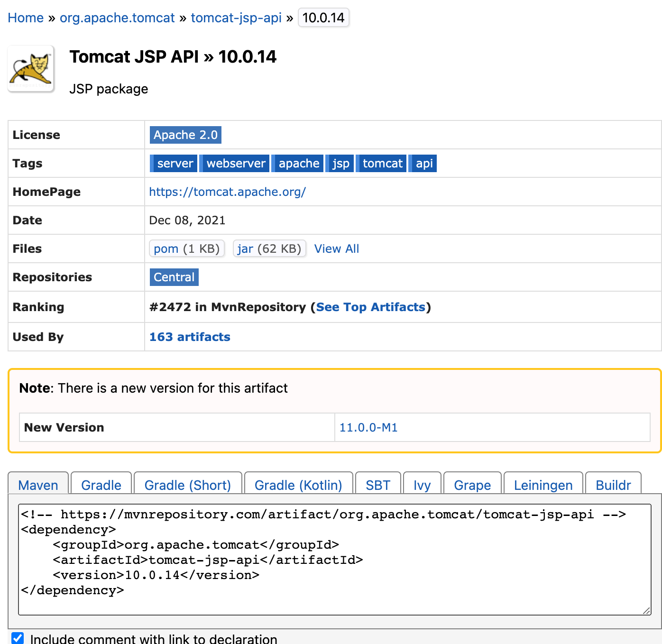Go to the Home breadcrumb link
Image resolution: width=662 pixels, height=644 pixels.
point(26,18)
